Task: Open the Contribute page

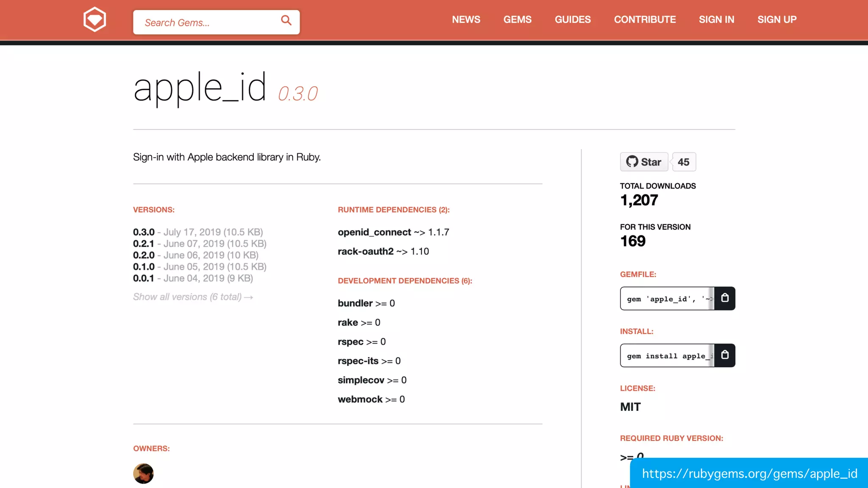Action: (645, 19)
